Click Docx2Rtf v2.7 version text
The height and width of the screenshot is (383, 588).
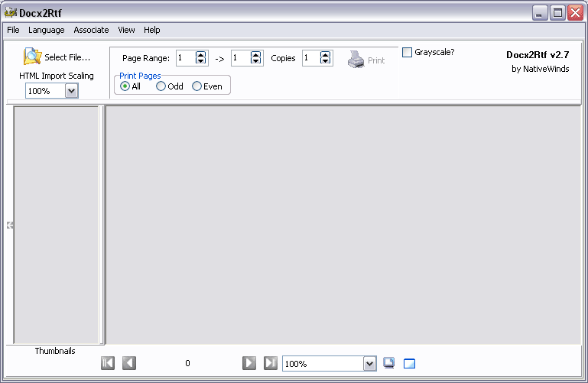click(538, 55)
